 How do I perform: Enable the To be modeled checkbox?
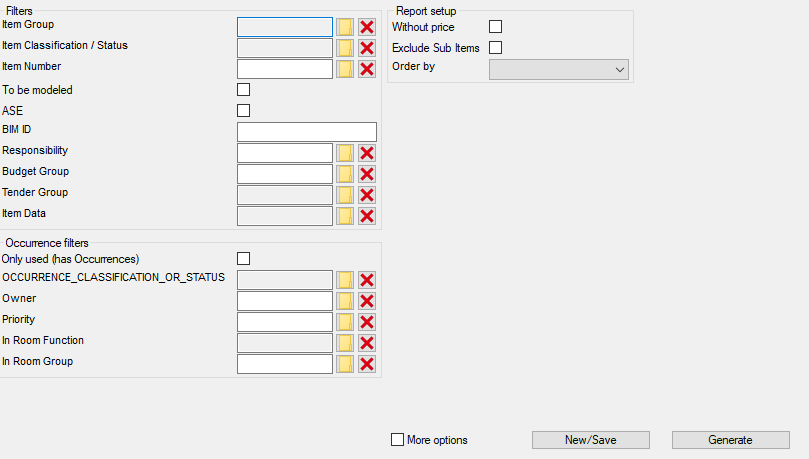tap(243, 90)
